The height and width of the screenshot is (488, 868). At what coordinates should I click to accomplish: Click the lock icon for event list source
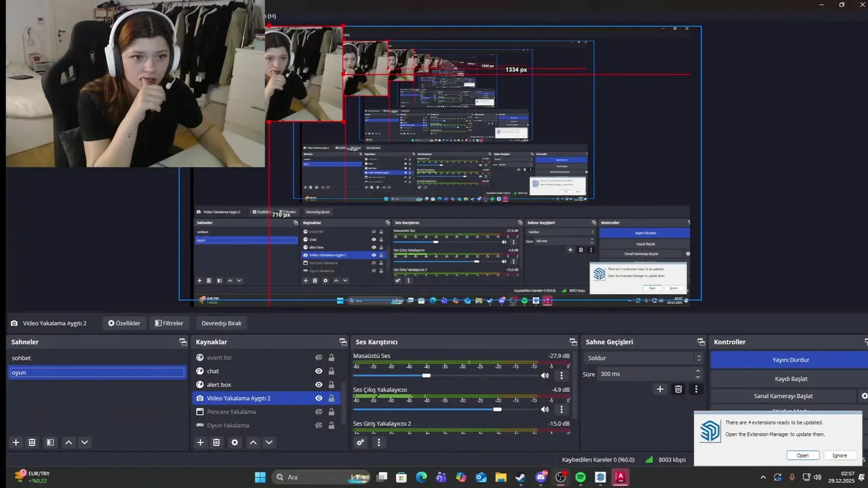coord(331,357)
